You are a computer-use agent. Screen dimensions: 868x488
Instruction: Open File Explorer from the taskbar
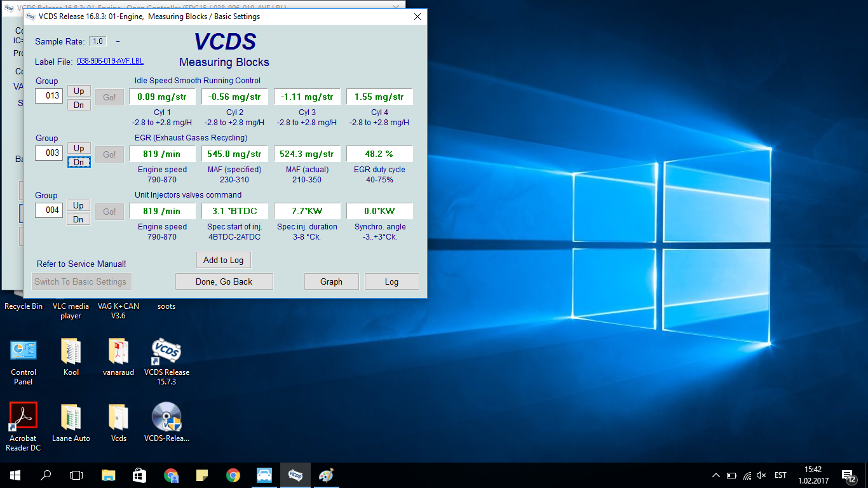109,475
